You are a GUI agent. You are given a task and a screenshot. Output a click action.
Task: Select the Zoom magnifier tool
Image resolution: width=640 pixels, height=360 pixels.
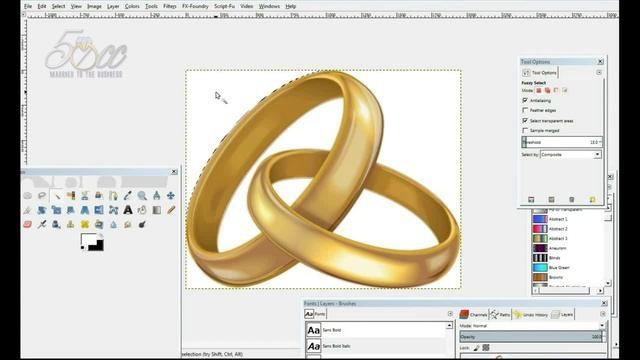coord(142,196)
